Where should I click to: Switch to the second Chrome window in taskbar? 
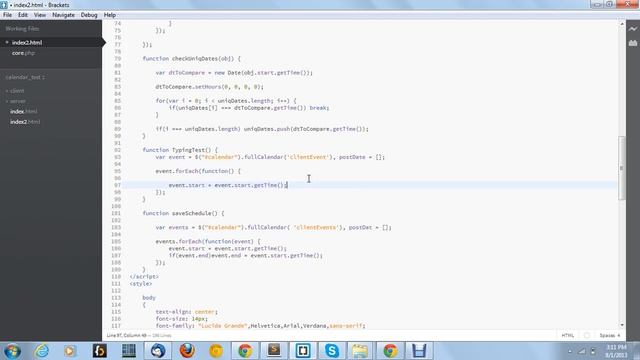[390, 351]
